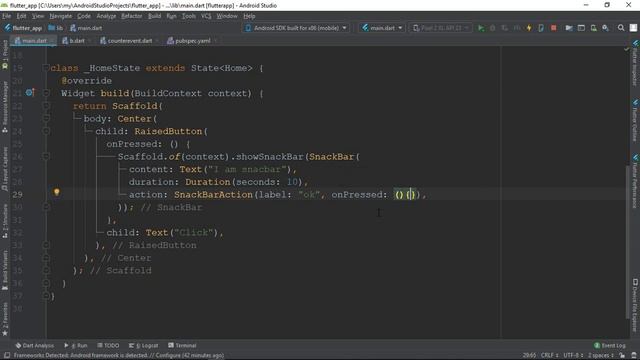Click the Debug bug icon in toolbar
640x360 pixels.
coord(493,28)
